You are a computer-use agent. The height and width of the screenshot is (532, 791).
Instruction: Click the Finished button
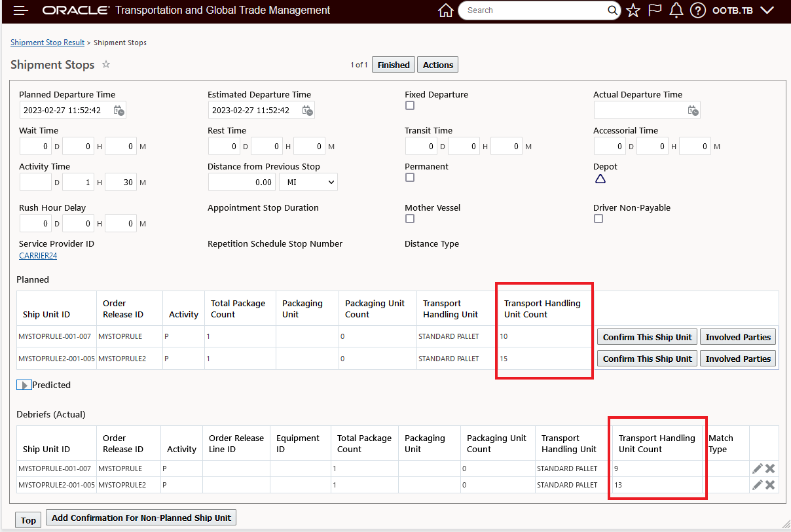click(x=394, y=65)
